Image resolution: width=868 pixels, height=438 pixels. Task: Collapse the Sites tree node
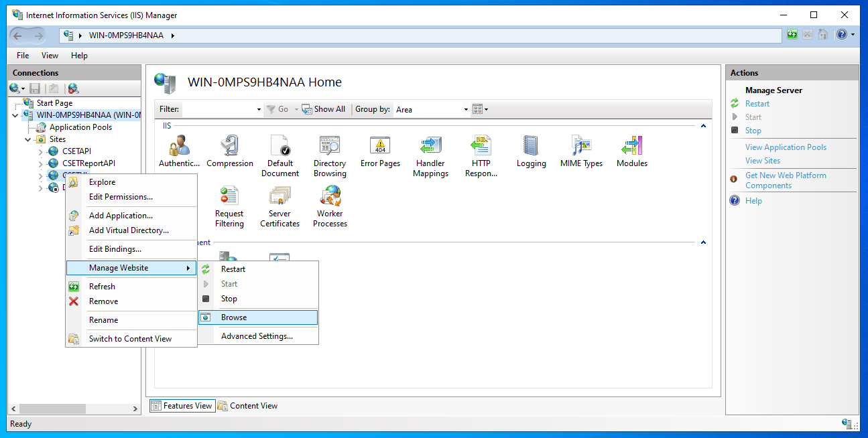(28, 139)
